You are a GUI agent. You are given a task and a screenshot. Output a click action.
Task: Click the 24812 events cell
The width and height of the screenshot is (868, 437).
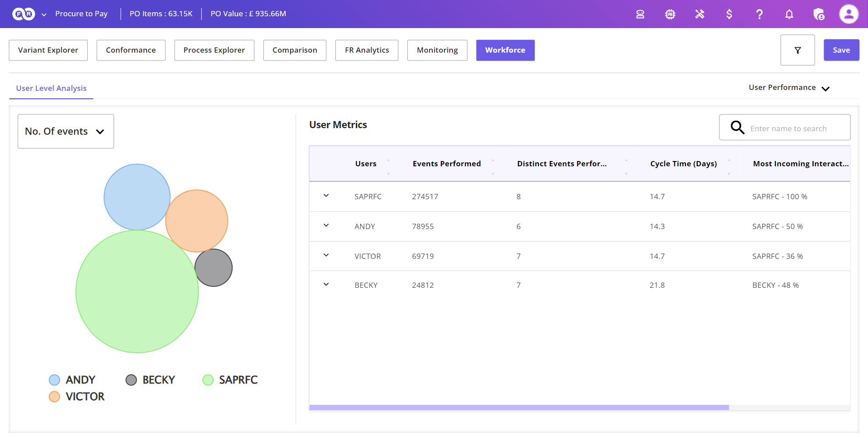423,285
